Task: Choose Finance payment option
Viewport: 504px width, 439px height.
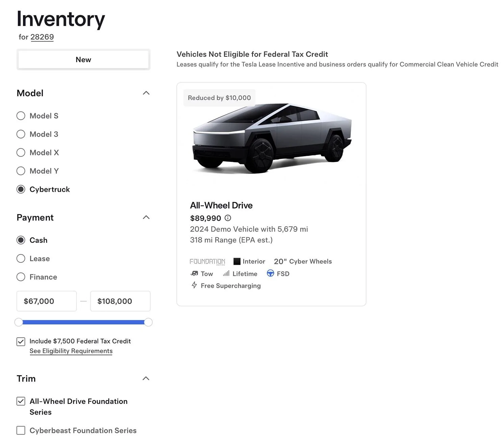Action: coord(21,277)
